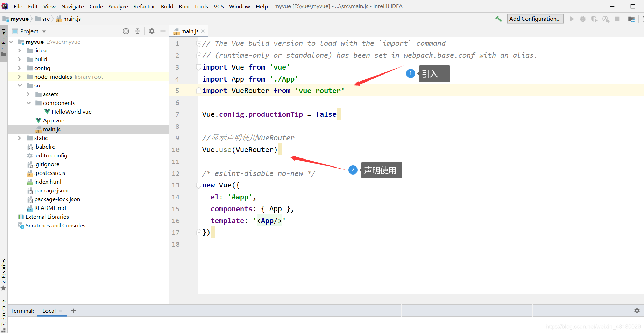Select the main.js editor tab
644x333 pixels.
coord(189,31)
